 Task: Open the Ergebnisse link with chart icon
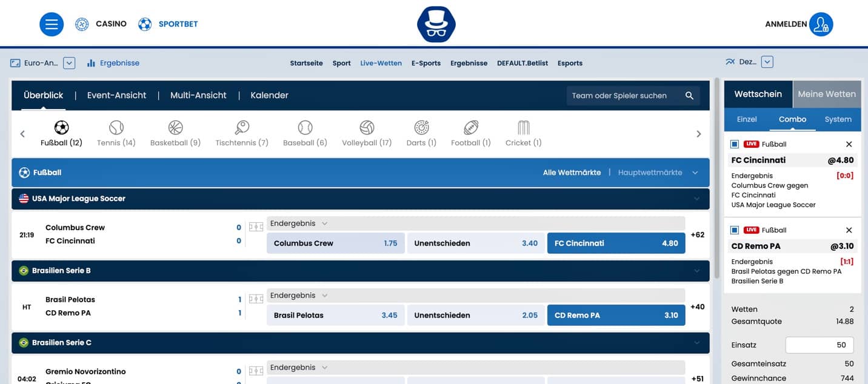(x=113, y=63)
